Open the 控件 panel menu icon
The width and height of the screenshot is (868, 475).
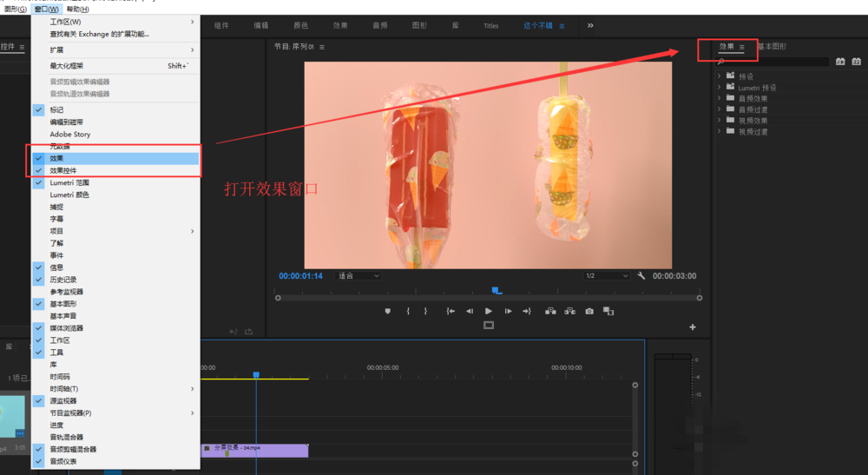(x=23, y=47)
